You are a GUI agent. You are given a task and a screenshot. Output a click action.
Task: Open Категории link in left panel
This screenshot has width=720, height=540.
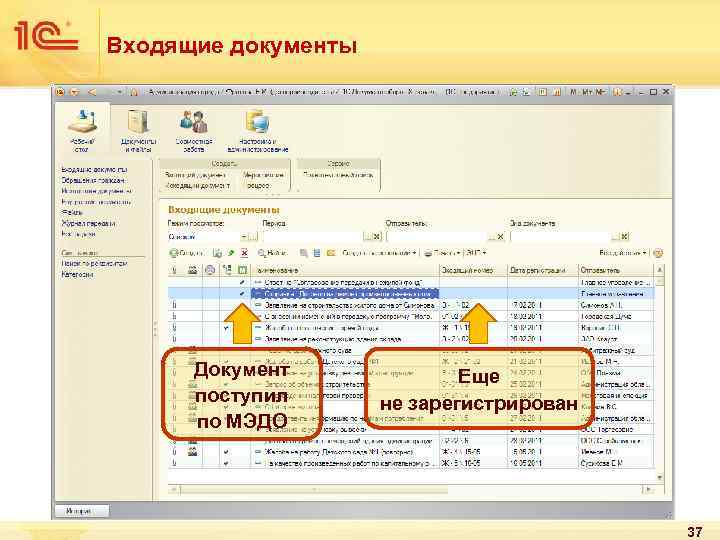77,275
